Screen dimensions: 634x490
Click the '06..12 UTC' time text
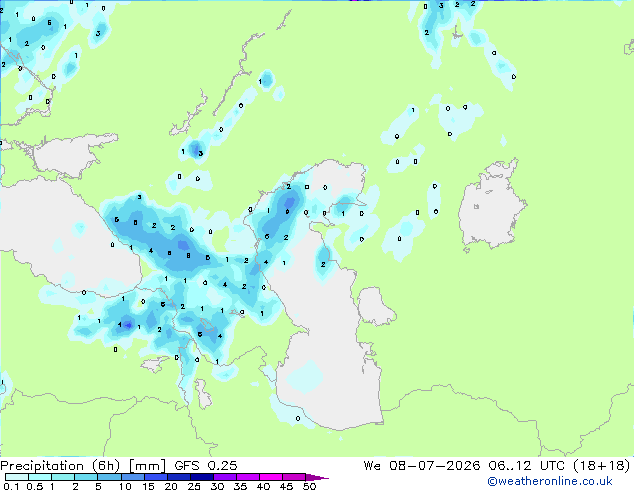click(526, 466)
